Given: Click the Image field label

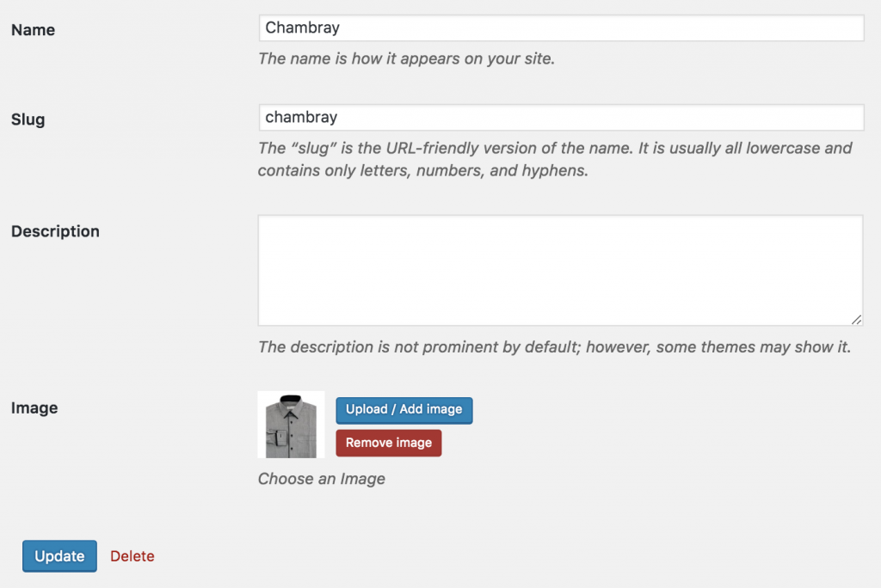Looking at the screenshot, I should [x=34, y=408].
